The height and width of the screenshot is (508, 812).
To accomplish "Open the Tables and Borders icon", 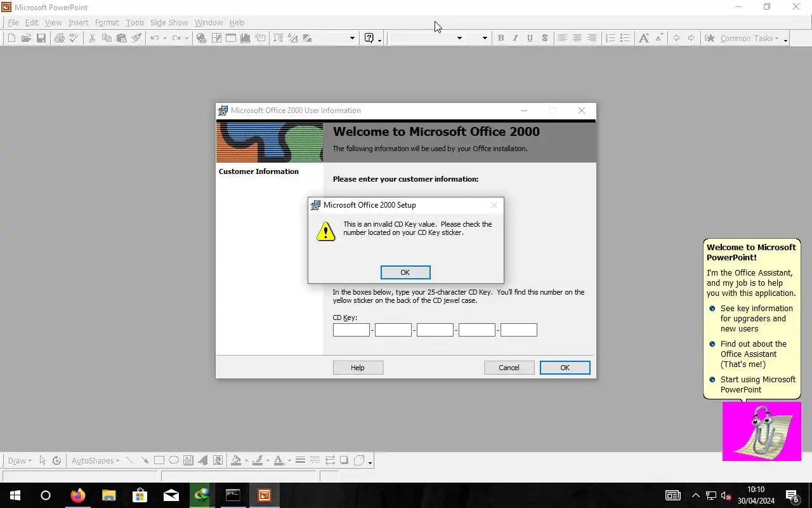I will tap(216, 38).
